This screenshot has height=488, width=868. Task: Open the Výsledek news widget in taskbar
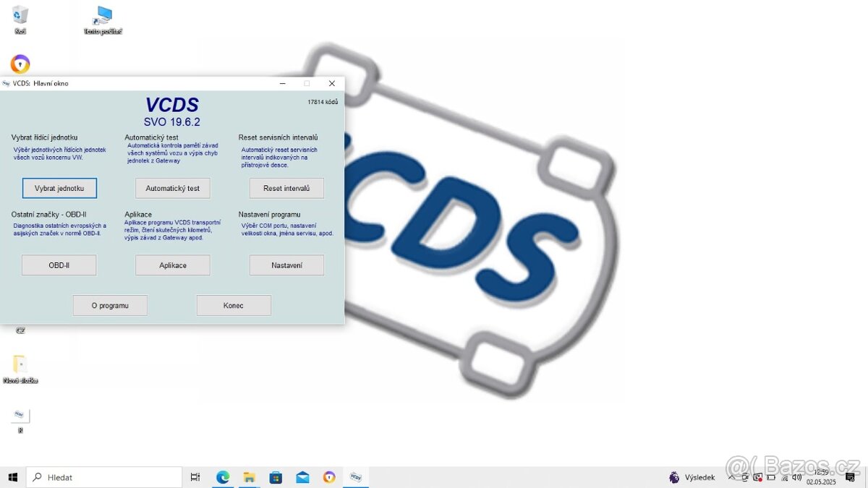tap(692, 477)
